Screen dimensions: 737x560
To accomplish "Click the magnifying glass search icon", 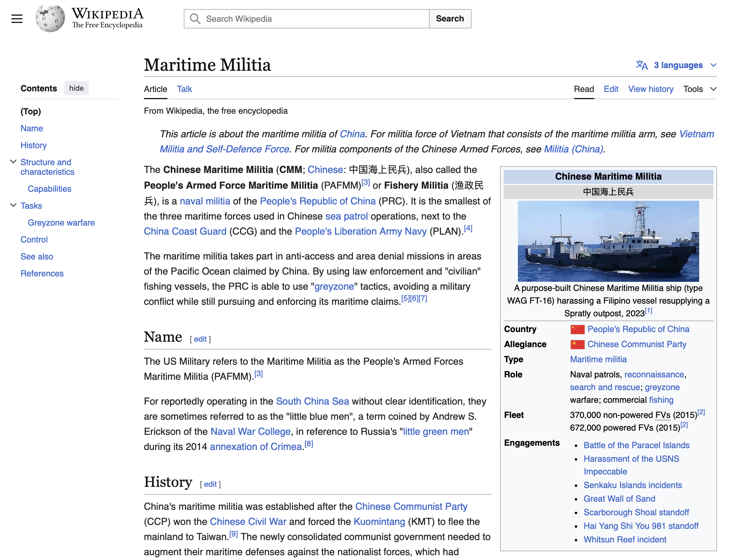I will 195,19.
